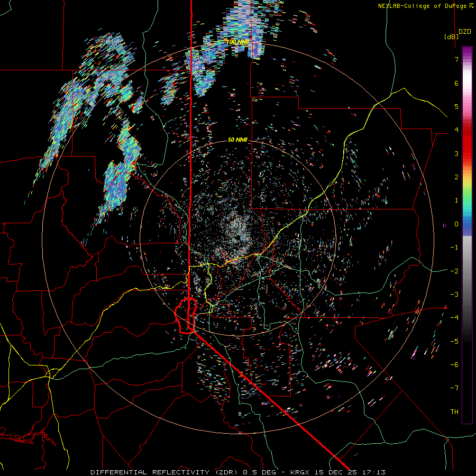This screenshot has width=476, height=476.
Task: Click the TH threshold label on scale
Action: point(454,411)
